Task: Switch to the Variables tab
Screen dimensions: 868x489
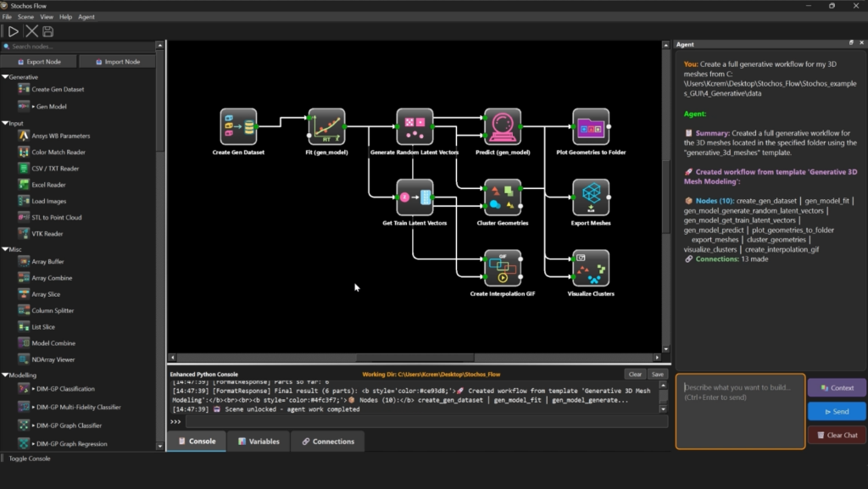Action: (x=259, y=442)
